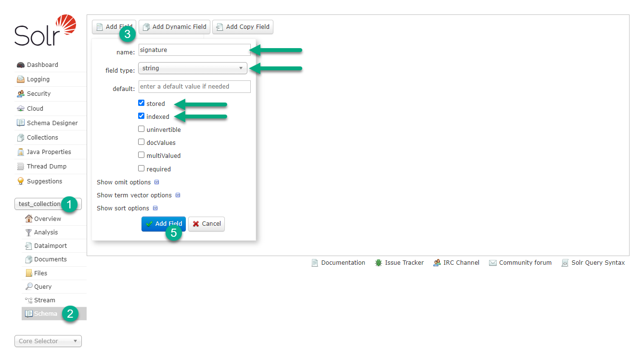This screenshot has height=361, width=644.
Task: Open the collection Overview page
Action: [48, 219]
